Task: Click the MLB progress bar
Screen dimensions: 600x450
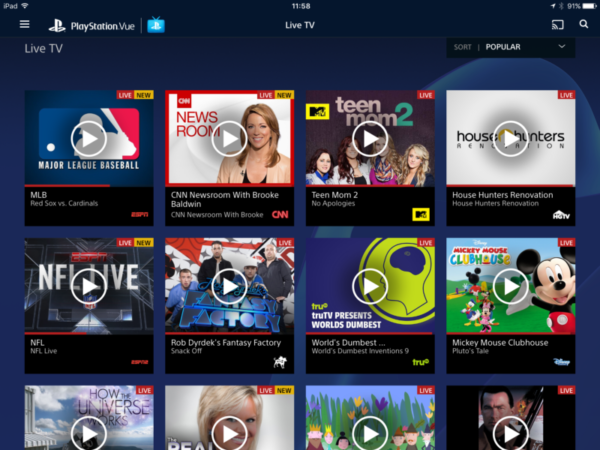Action: [x=89, y=186]
